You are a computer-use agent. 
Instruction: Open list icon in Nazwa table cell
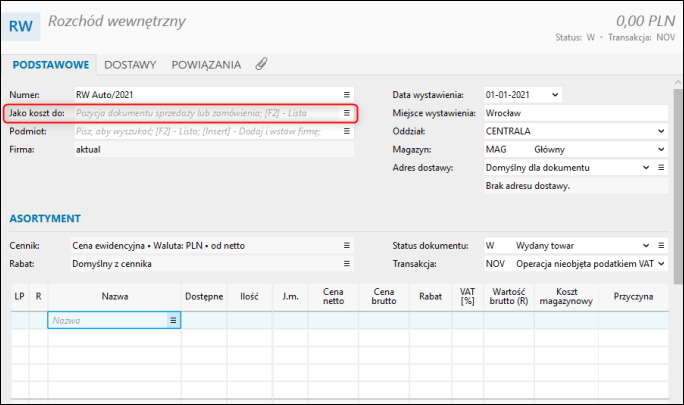[173, 320]
